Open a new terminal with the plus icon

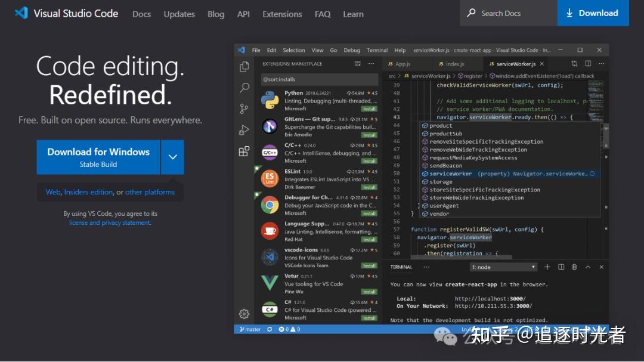point(548,267)
